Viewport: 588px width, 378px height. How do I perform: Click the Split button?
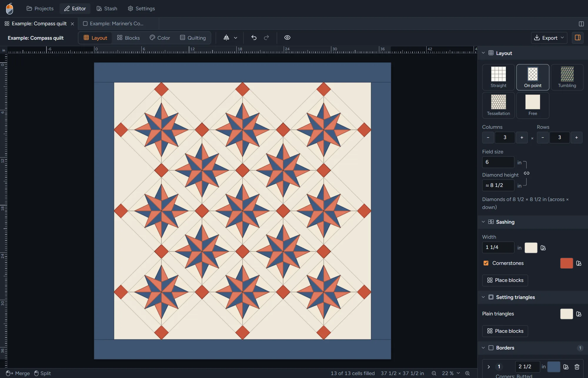(43, 373)
